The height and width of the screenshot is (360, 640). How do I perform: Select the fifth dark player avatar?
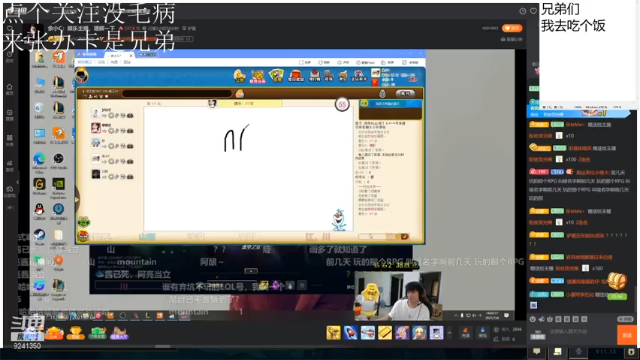click(96, 174)
